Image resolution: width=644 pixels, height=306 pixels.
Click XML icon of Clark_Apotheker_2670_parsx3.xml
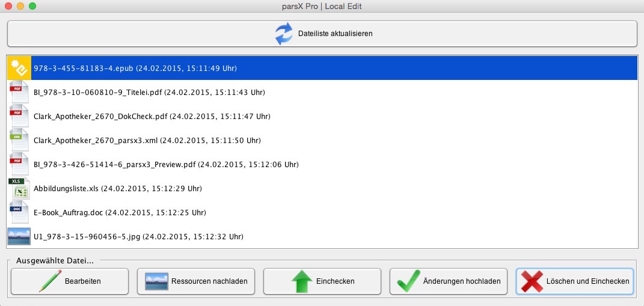tap(19, 140)
